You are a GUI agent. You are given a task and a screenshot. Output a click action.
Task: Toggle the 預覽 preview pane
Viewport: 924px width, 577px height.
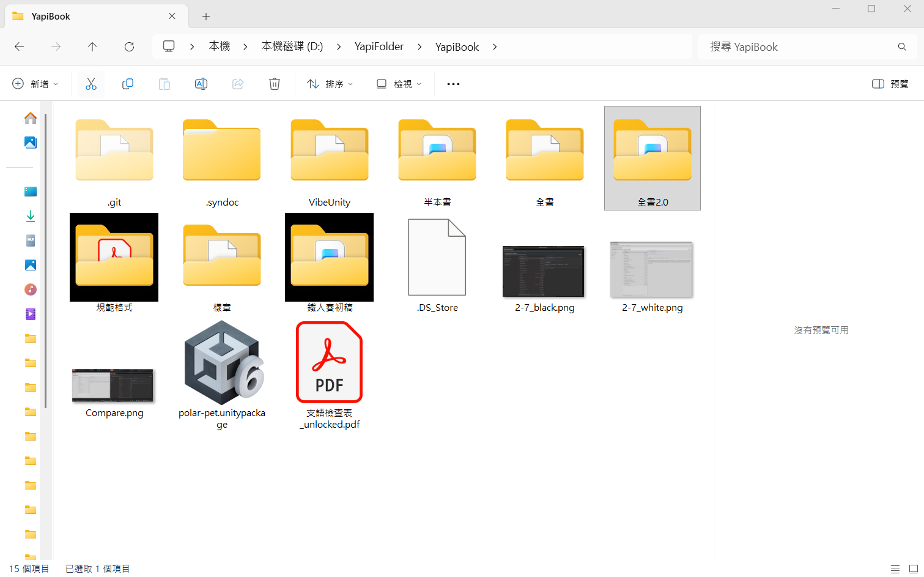(890, 84)
